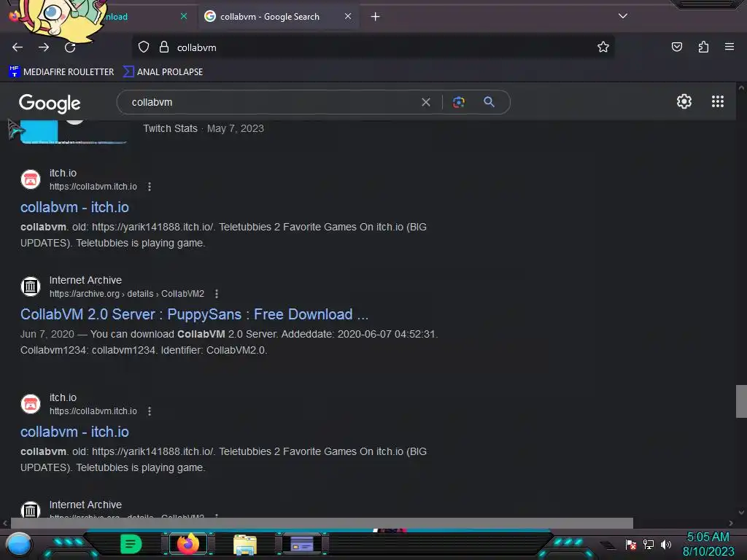List all tabs dropdown arrow
The width and height of the screenshot is (747, 560).
point(623,16)
